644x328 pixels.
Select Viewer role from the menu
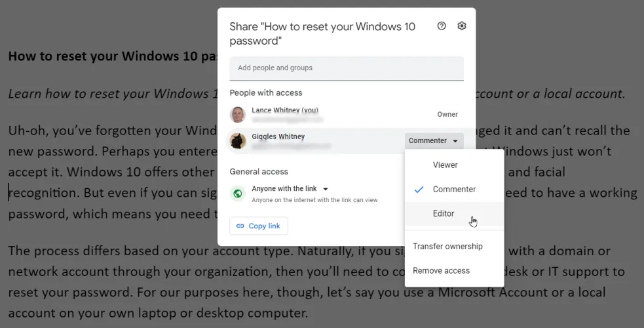point(445,165)
